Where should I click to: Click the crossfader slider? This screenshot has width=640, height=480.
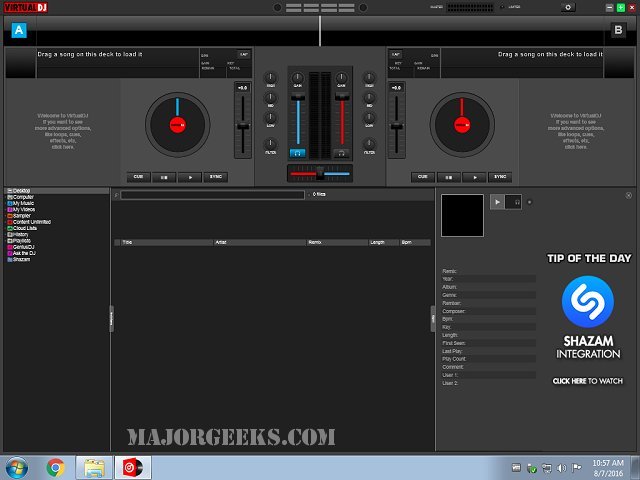320,174
